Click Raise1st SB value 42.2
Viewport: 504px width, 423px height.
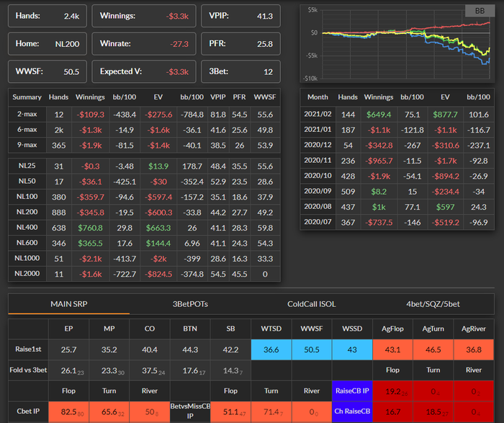click(x=230, y=349)
